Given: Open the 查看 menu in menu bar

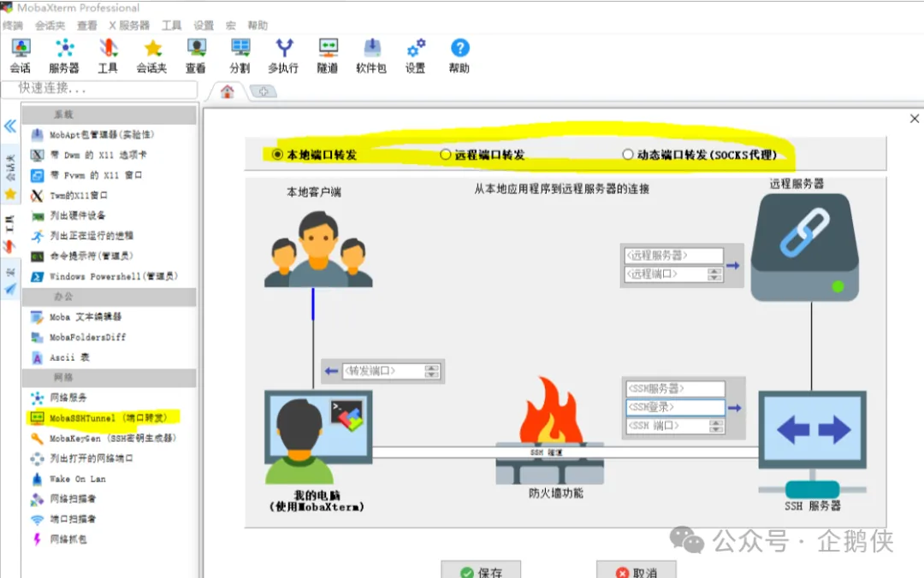Looking at the screenshot, I should (86, 26).
